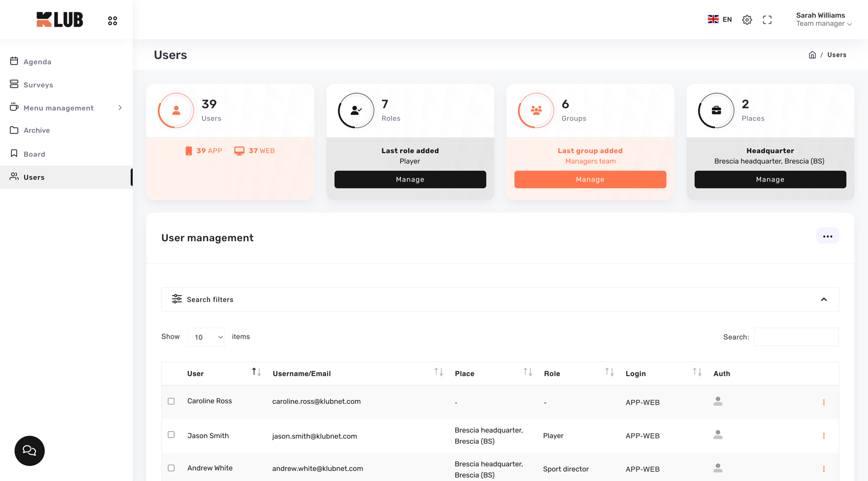This screenshot has width=868, height=481.
Task: Click the settings gear icon in header
Action: click(x=747, y=20)
